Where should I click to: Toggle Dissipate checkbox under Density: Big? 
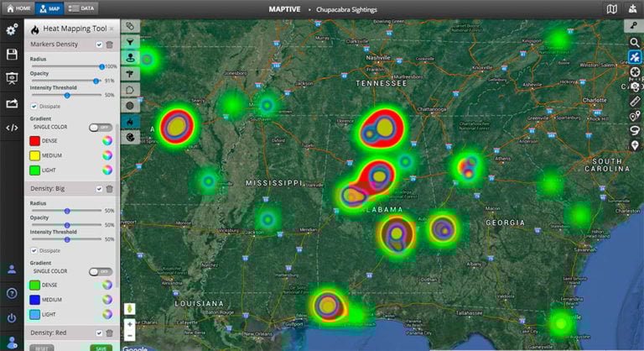coord(34,250)
